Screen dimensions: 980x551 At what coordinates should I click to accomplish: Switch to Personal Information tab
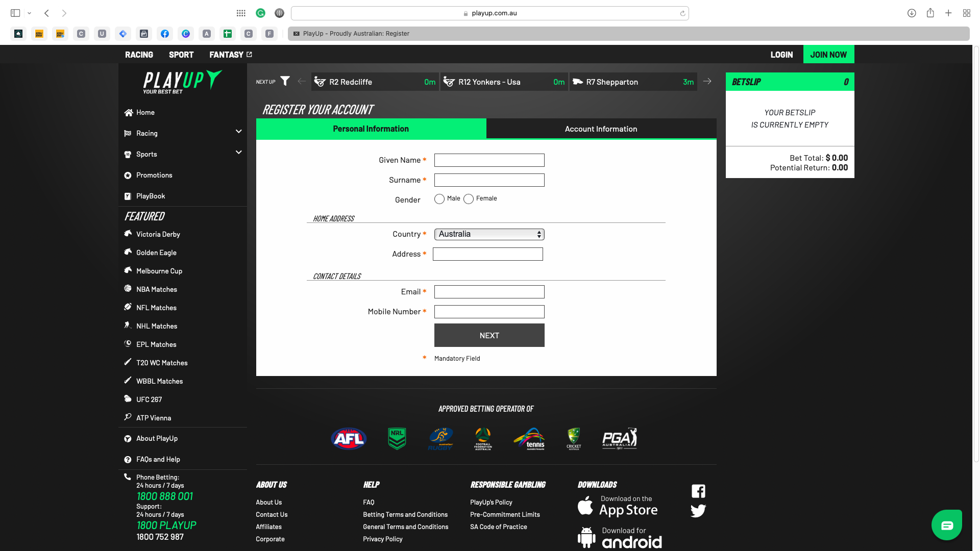pos(371,129)
